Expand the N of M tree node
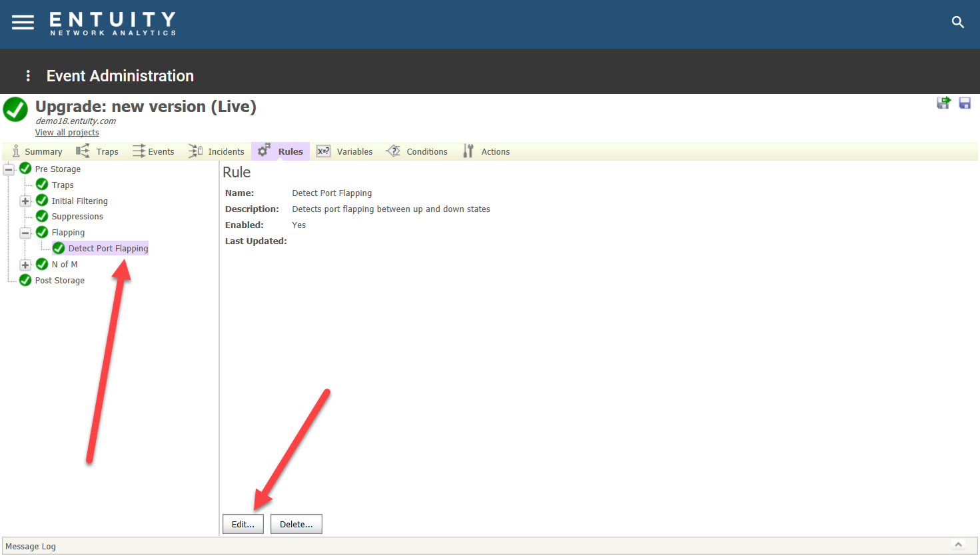 25,265
